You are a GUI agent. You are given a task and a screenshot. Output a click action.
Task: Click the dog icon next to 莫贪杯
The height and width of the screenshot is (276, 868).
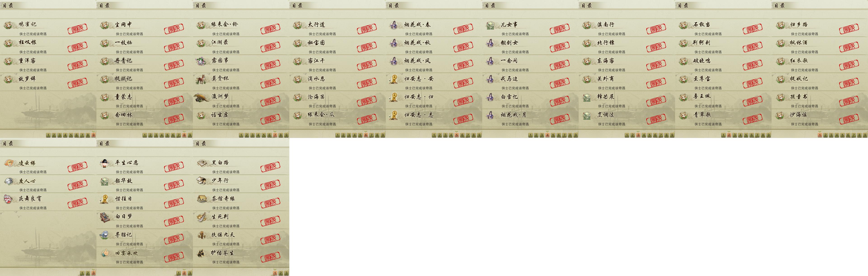pos(202,79)
